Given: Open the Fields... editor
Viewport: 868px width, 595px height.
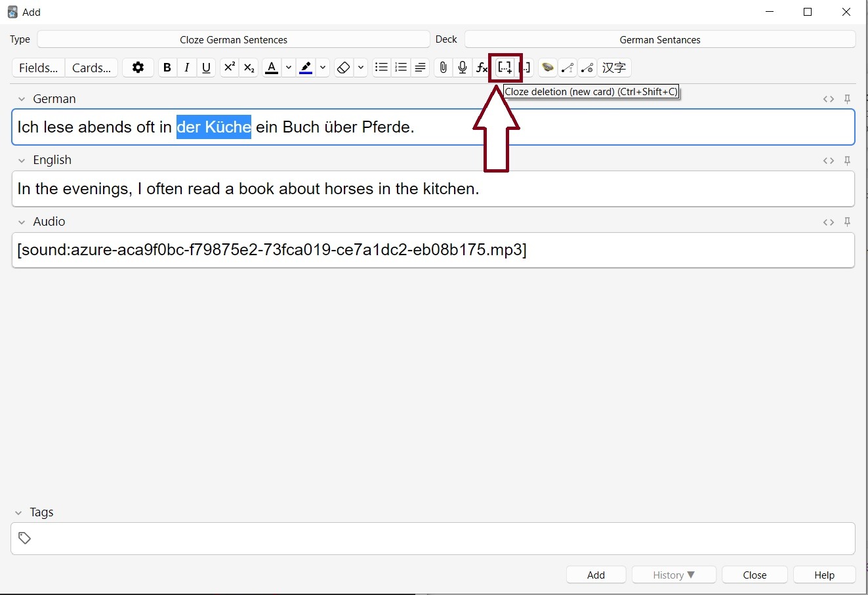Looking at the screenshot, I should (39, 68).
